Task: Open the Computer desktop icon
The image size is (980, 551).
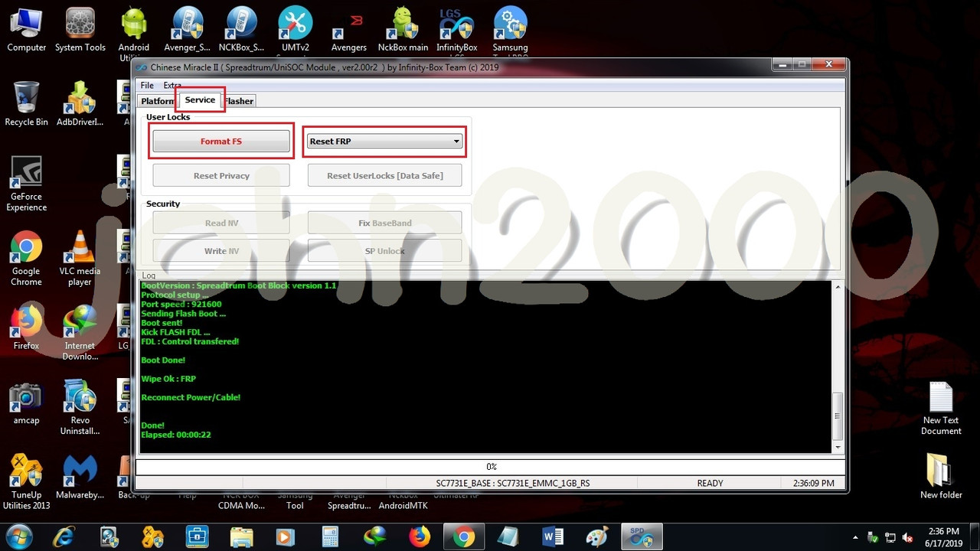Action: 27,29
